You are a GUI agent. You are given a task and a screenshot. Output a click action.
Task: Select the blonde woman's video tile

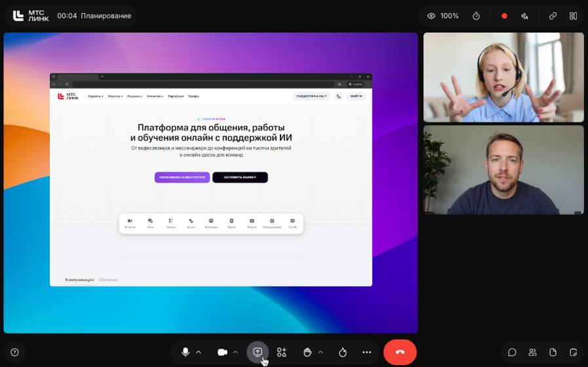click(x=503, y=77)
